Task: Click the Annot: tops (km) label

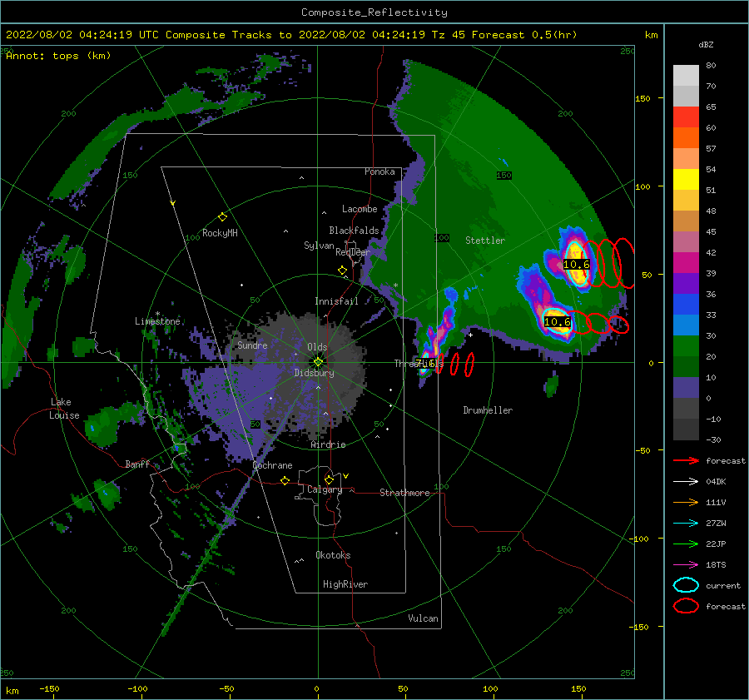Action: point(58,56)
